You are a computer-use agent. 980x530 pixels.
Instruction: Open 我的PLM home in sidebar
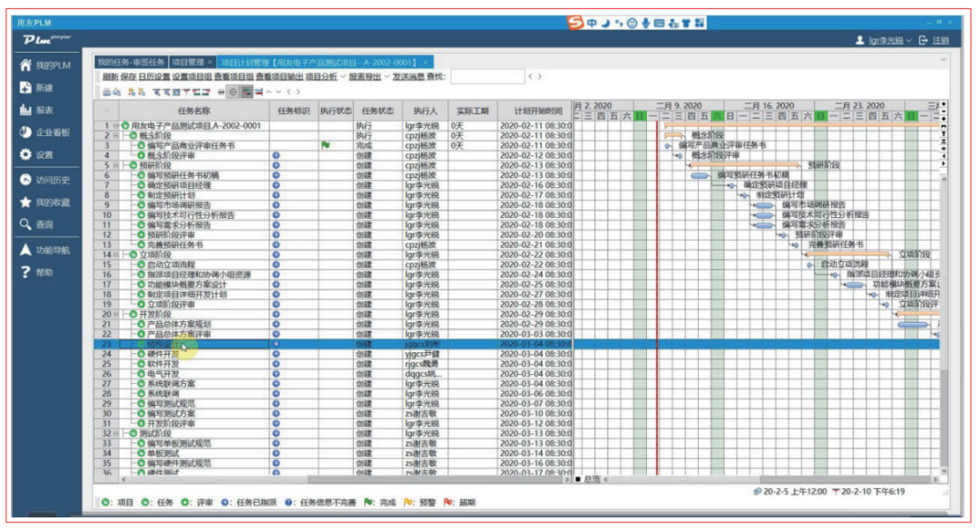pyautogui.click(x=45, y=65)
